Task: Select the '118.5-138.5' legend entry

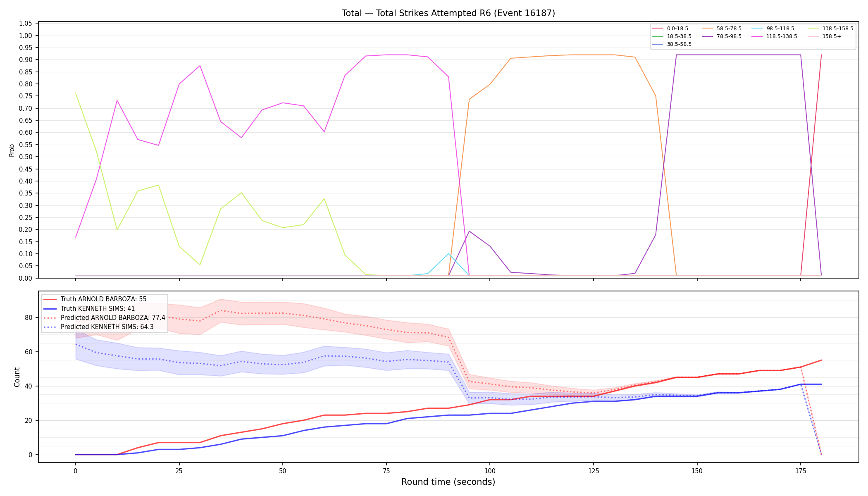Action: pos(775,36)
